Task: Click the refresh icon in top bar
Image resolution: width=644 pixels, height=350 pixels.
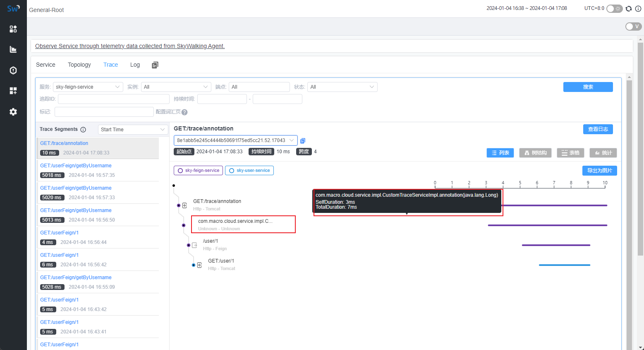Action: pyautogui.click(x=629, y=9)
